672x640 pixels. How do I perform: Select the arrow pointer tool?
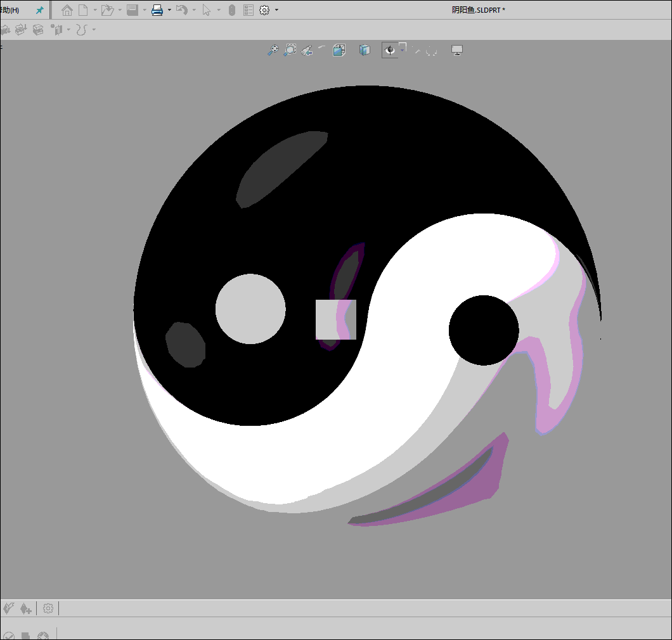(x=207, y=10)
